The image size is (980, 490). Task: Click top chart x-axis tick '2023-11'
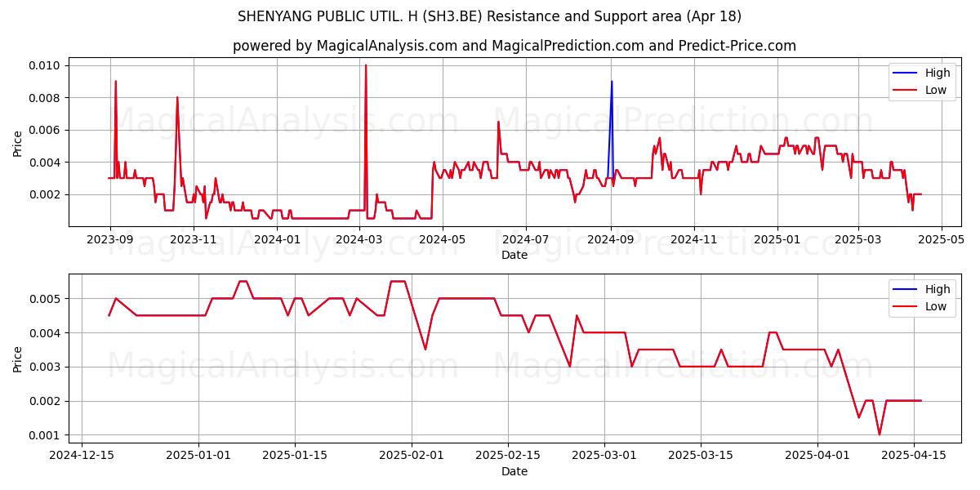tap(194, 239)
